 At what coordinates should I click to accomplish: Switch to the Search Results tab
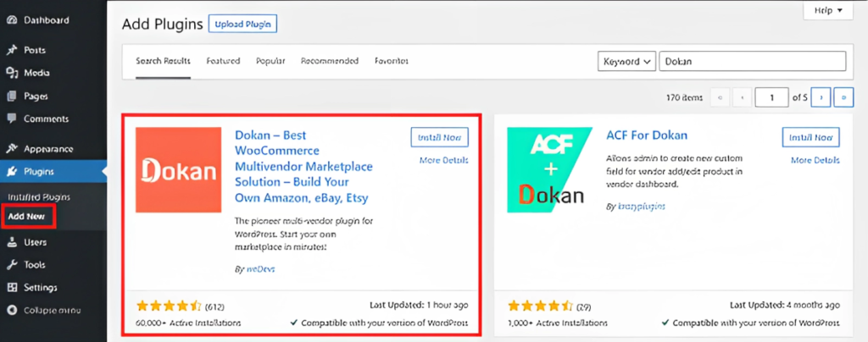(x=164, y=61)
